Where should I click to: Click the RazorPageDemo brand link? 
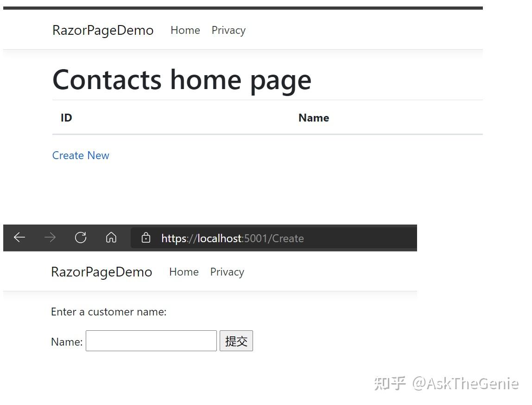(x=102, y=30)
